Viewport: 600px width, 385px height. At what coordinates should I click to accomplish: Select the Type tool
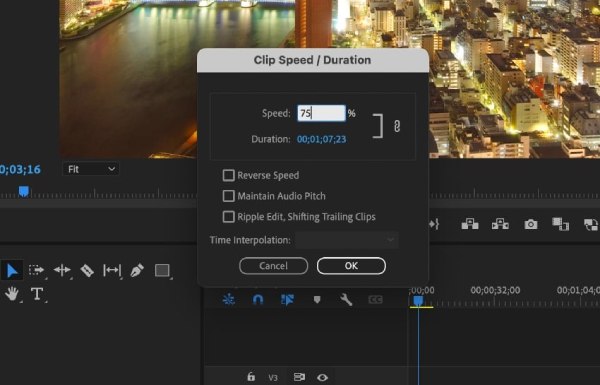pos(37,294)
